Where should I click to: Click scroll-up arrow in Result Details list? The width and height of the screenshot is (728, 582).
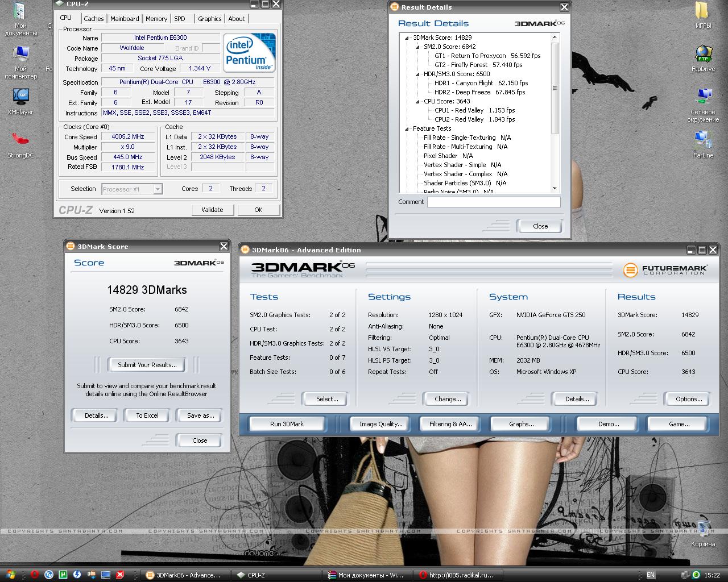coord(555,38)
